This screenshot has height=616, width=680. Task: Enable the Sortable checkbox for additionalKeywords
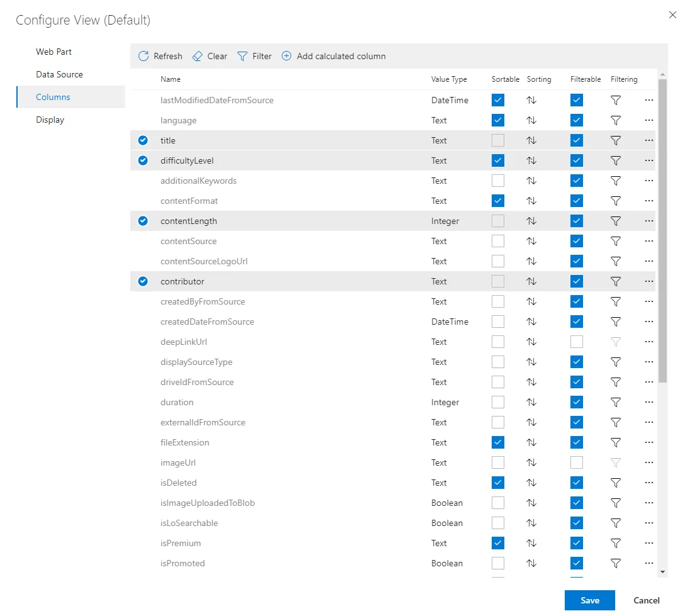pyautogui.click(x=497, y=181)
